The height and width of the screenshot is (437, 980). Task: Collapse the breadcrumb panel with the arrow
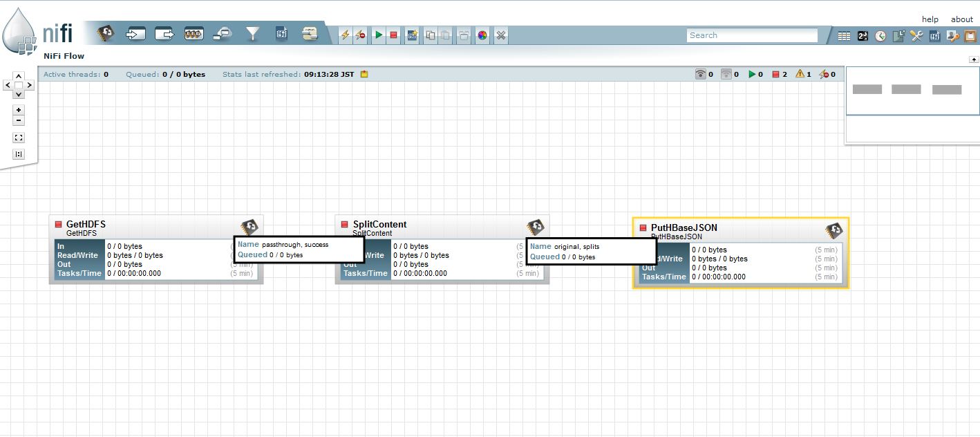[x=974, y=59]
